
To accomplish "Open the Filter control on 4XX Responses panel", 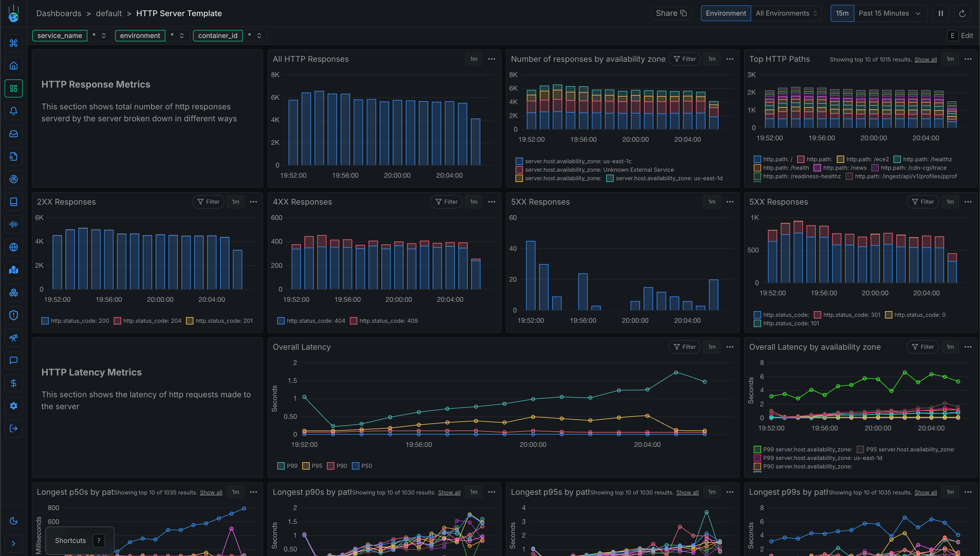I will point(446,201).
